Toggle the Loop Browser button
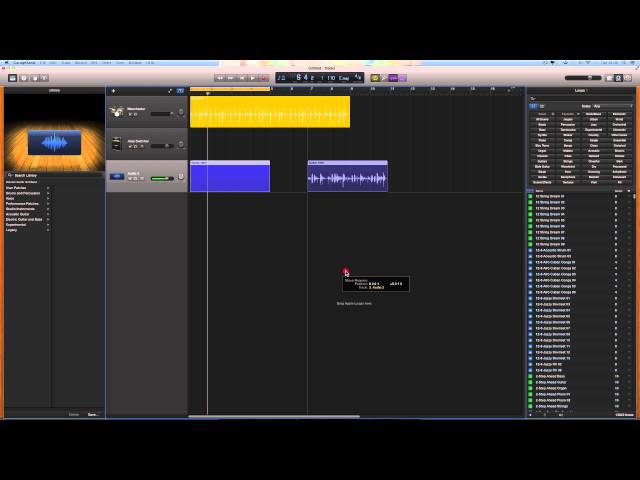Image resolution: width=640 pixels, height=480 pixels. pyautogui.click(x=618, y=78)
